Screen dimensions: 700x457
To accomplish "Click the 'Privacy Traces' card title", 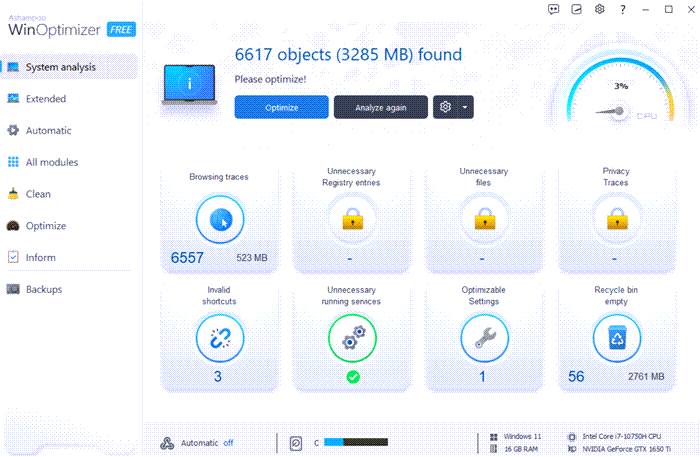I will [x=616, y=177].
